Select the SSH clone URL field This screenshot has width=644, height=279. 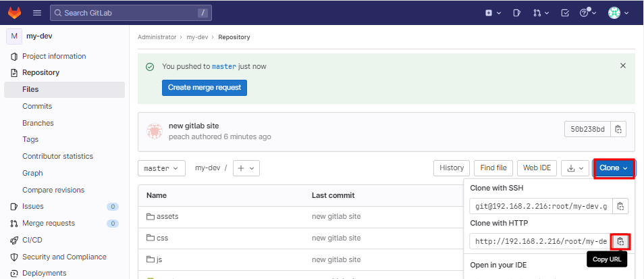[541, 206]
